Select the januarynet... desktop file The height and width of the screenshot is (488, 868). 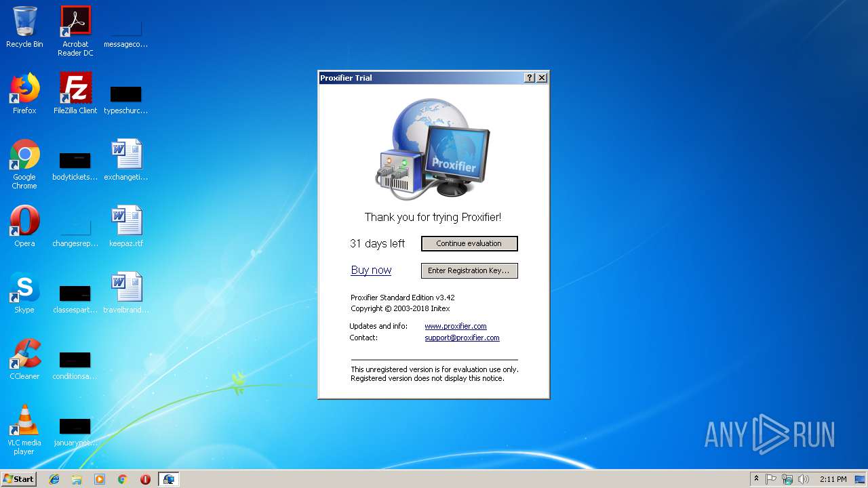pos(75,431)
